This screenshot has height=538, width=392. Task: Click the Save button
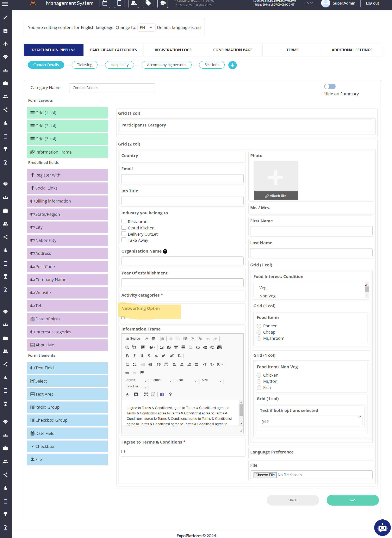coord(352,500)
